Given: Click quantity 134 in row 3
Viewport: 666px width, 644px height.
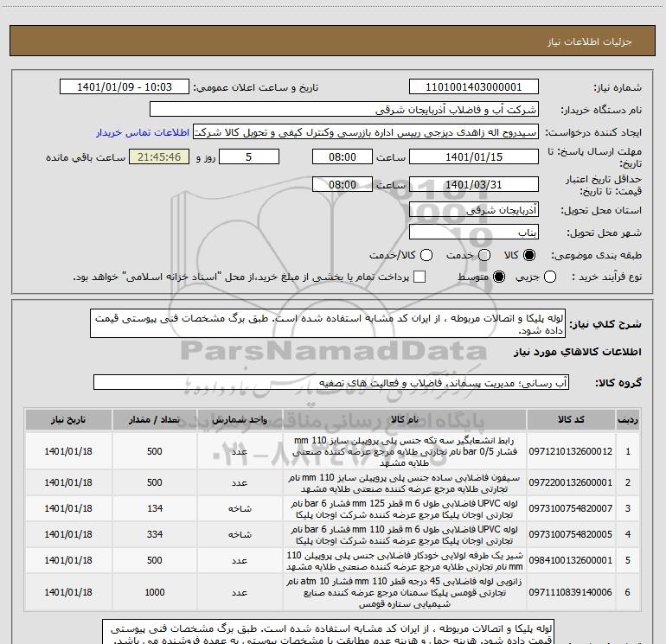Looking at the screenshot, I should 155,508.
